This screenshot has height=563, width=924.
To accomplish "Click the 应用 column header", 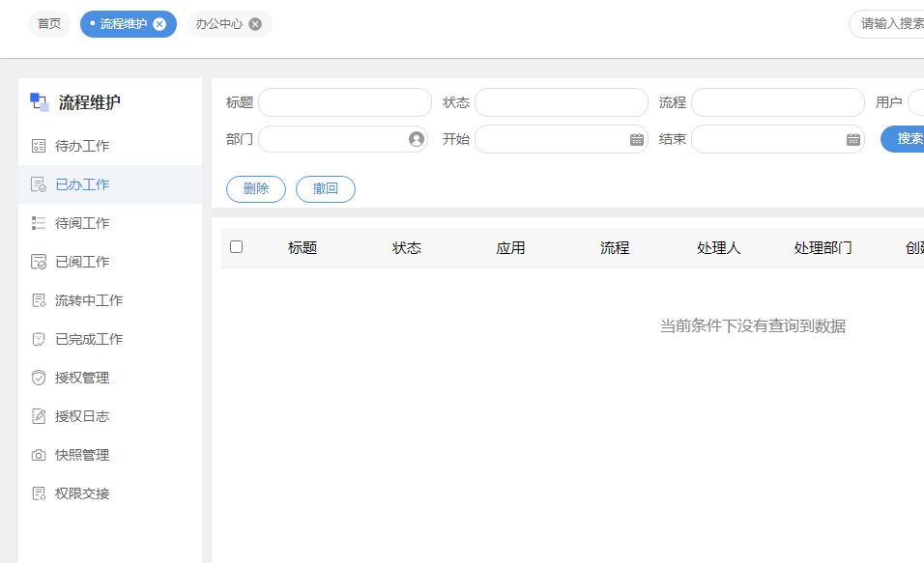I will pyautogui.click(x=510, y=248).
